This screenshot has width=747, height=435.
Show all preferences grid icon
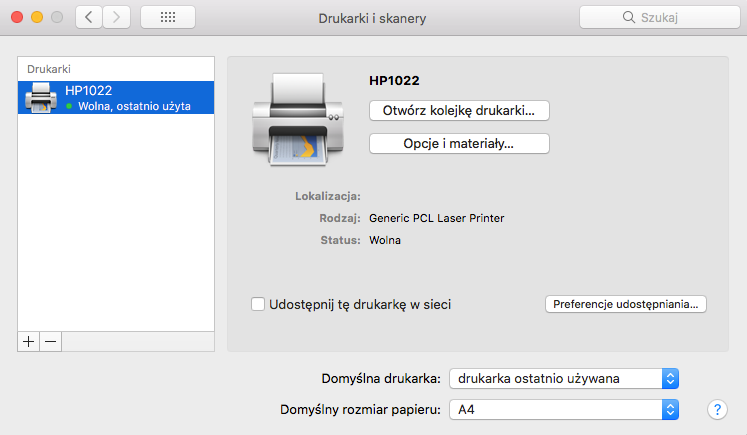(168, 18)
